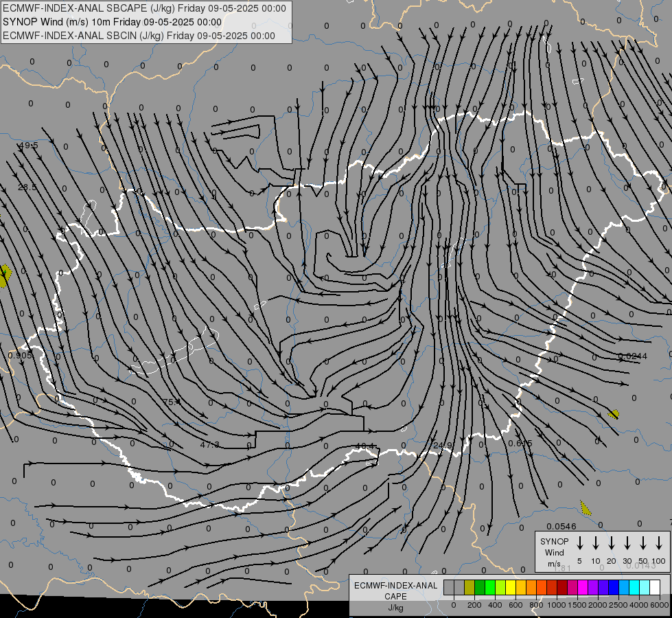Click the hatched olive CAPE patch near 0.0244

tap(614, 414)
